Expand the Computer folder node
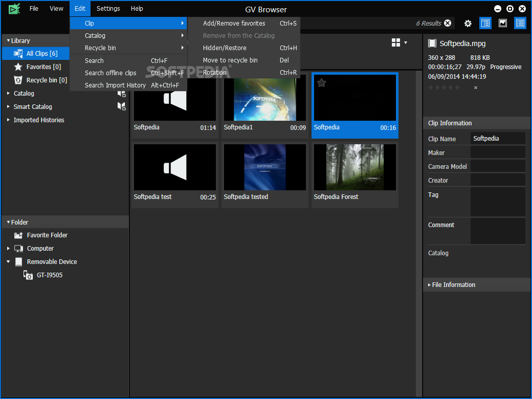 click(8, 249)
